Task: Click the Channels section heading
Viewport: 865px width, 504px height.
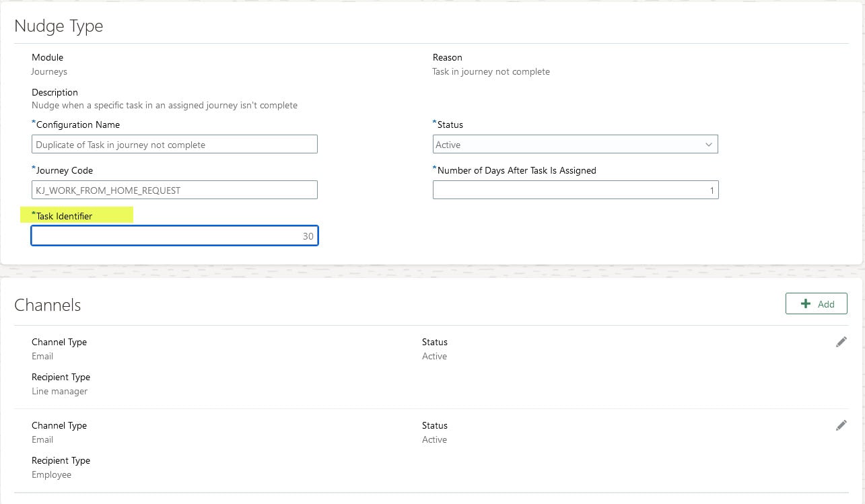Action: tap(48, 305)
